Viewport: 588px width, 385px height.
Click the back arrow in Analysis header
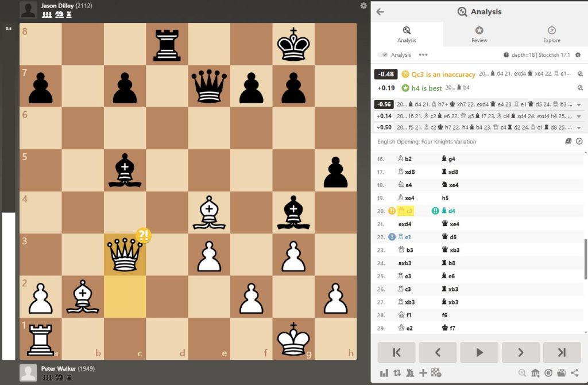click(x=380, y=11)
